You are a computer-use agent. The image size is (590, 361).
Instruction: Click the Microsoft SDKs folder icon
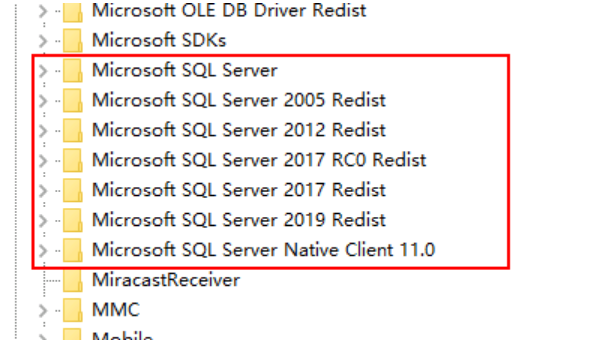tap(73, 40)
